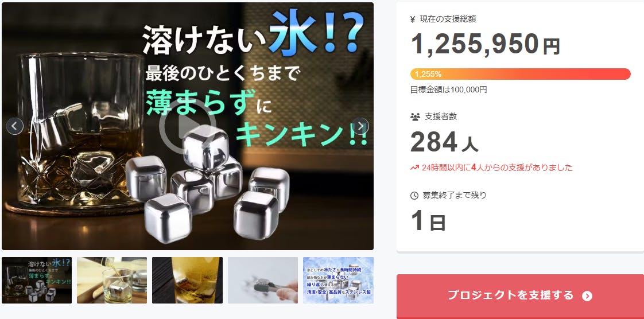The width and height of the screenshot is (644, 319).
Task: Click the yen icon beside 現在の支援総額
Action: click(x=413, y=20)
